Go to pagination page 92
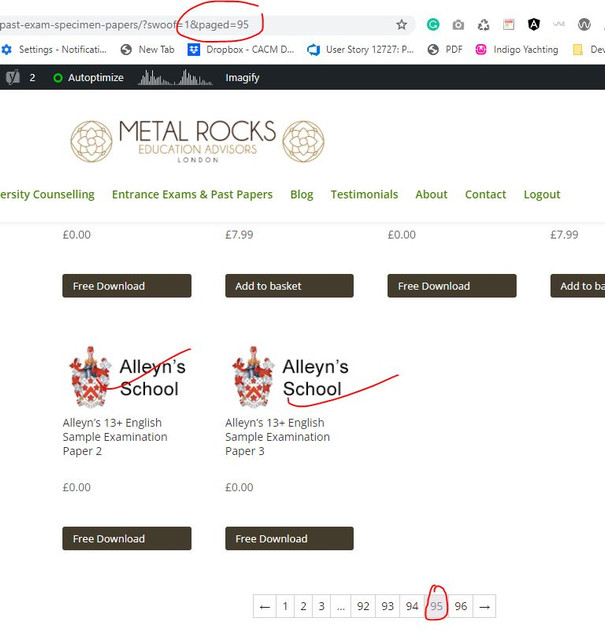The image size is (605, 640). point(363,606)
